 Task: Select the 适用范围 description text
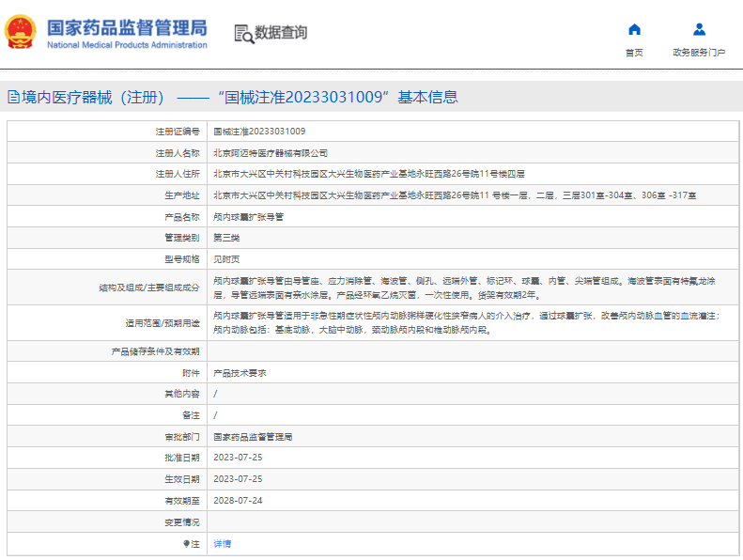pyautogui.click(x=467, y=323)
